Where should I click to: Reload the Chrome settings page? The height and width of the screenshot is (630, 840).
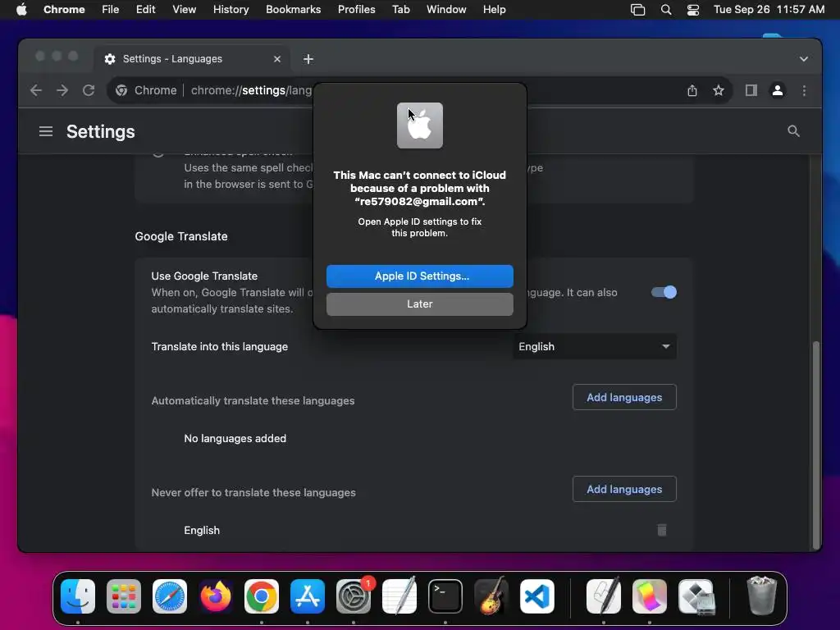89,90
